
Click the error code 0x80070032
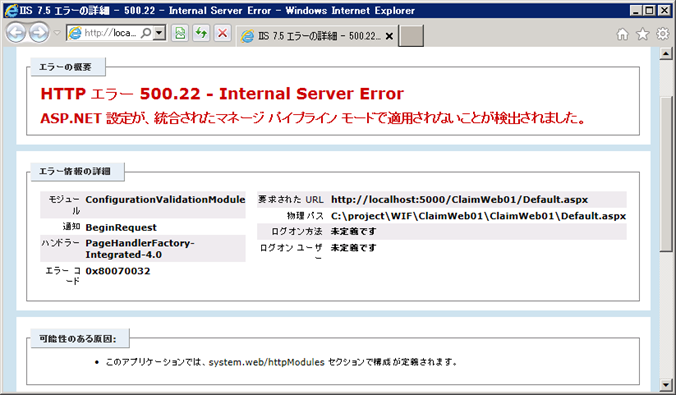coord(118,271)
